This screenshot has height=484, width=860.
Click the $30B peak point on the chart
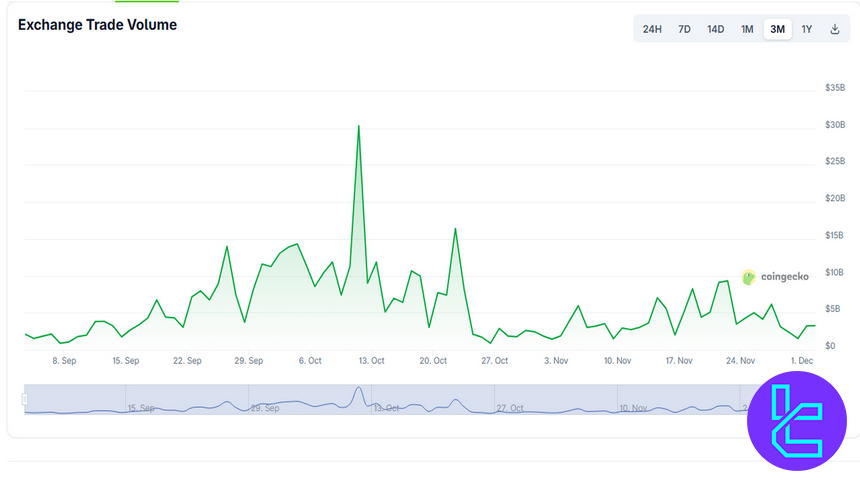point(359,126)
